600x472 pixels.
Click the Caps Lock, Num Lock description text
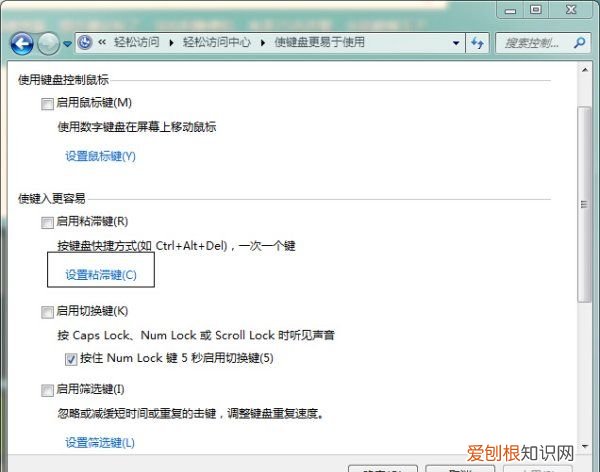pyautogui.click(x=196, y=335)
